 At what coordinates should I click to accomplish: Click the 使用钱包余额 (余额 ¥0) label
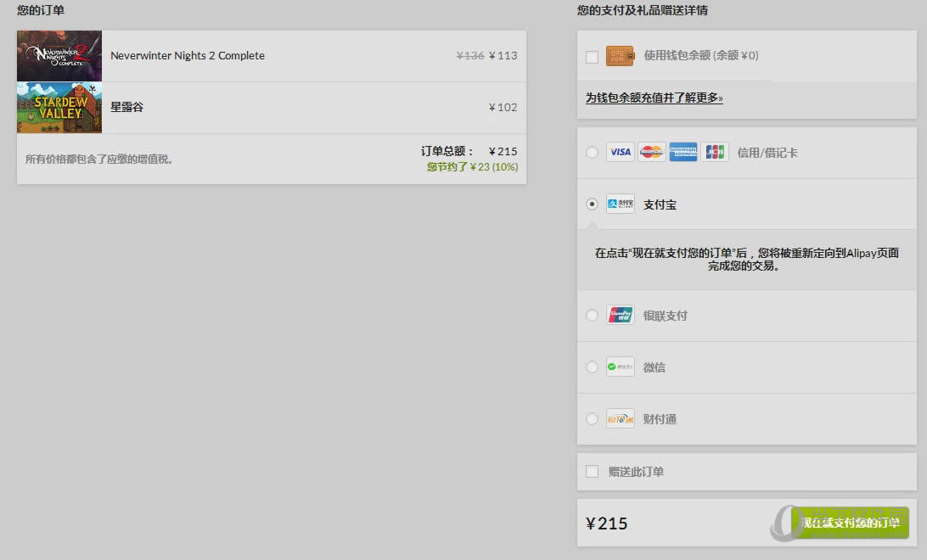[x=701, y=55]
